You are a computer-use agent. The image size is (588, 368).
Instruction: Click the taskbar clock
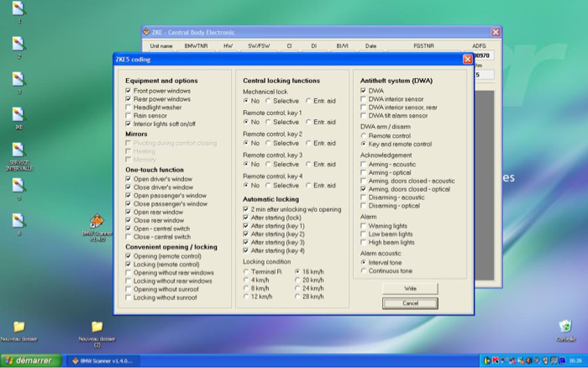coord(575,361)
